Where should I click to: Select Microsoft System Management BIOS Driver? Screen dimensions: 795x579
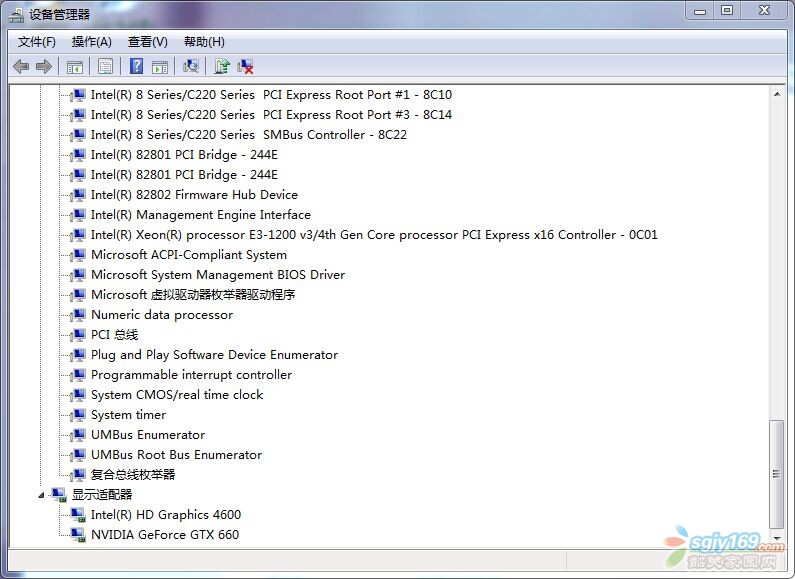(218, 275)
